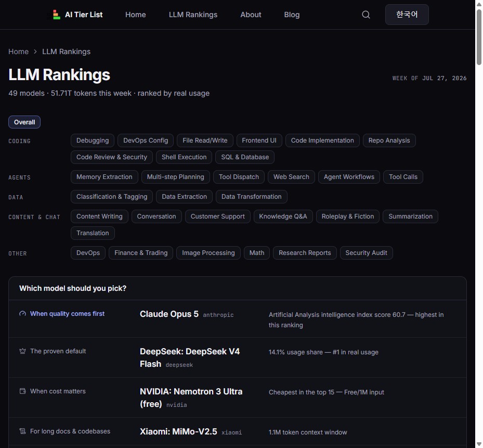The height and width of the screenshot is (448, 483).
Task: Filter by Memory Extraction
Action: tap(104, 177)
